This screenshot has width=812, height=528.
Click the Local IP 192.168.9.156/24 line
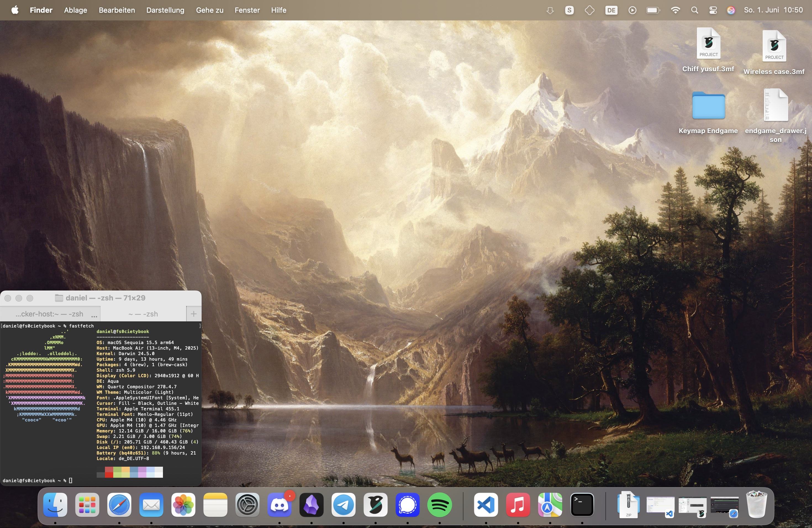click(141, 448)
